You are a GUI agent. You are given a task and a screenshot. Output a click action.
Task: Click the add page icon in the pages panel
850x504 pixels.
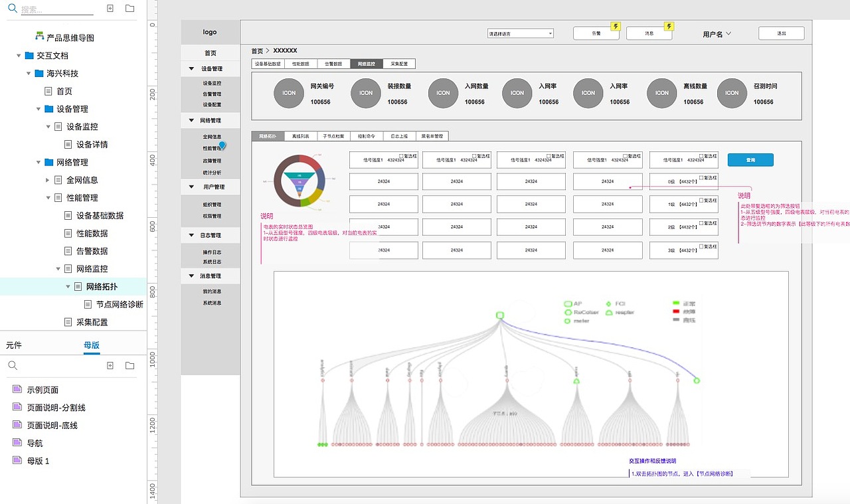tap(110, 9)
